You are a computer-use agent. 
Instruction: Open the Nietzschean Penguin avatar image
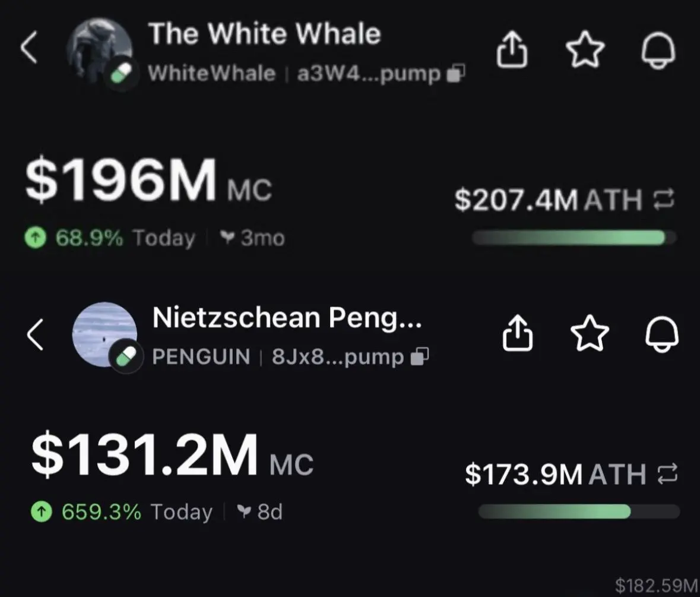pyautogui.click(x=104, y=335)
